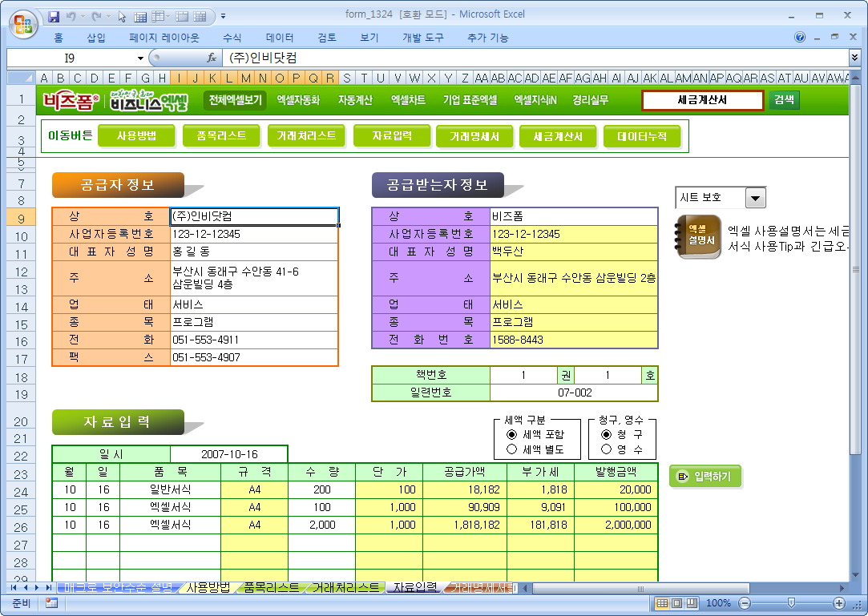Click the green 입력하기 button
This screenshot has width=868, height=616.
coord(705,477)
